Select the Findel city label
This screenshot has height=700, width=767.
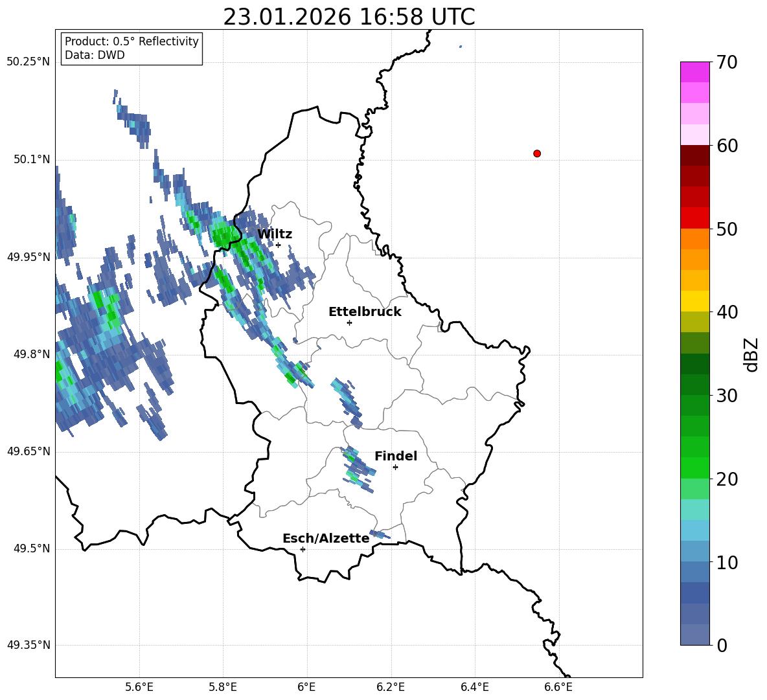click(396, 456)
